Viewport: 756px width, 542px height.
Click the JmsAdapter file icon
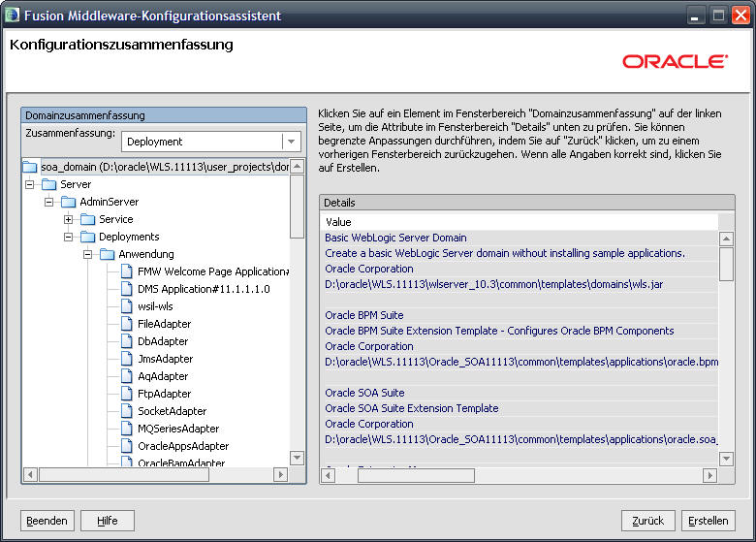(127, 359)
